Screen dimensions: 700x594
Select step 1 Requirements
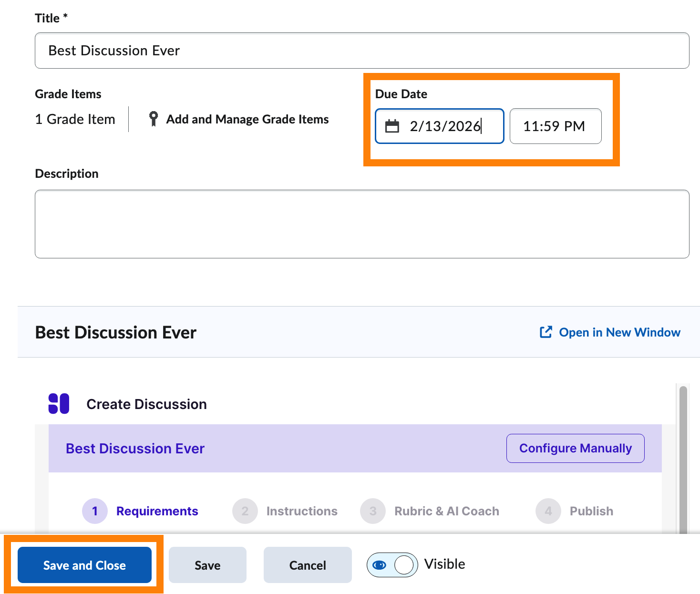click(x=157, y=511)
